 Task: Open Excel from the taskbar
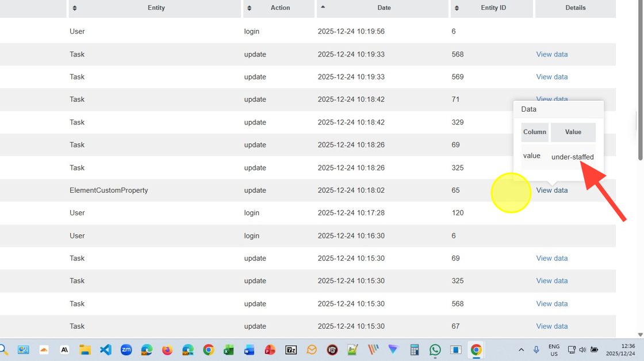[229, 349]
